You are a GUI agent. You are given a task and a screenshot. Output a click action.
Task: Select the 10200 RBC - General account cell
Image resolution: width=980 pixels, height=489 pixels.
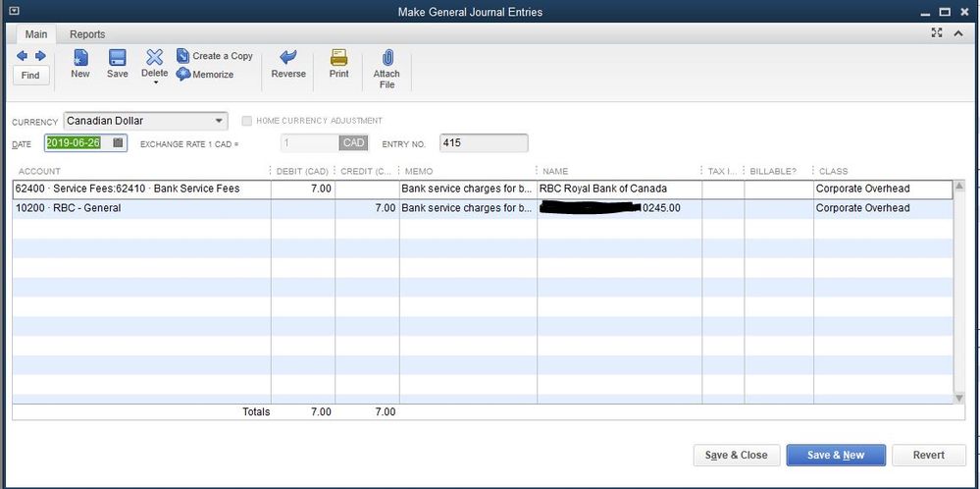pyautogui.click(x=142, y=208)
